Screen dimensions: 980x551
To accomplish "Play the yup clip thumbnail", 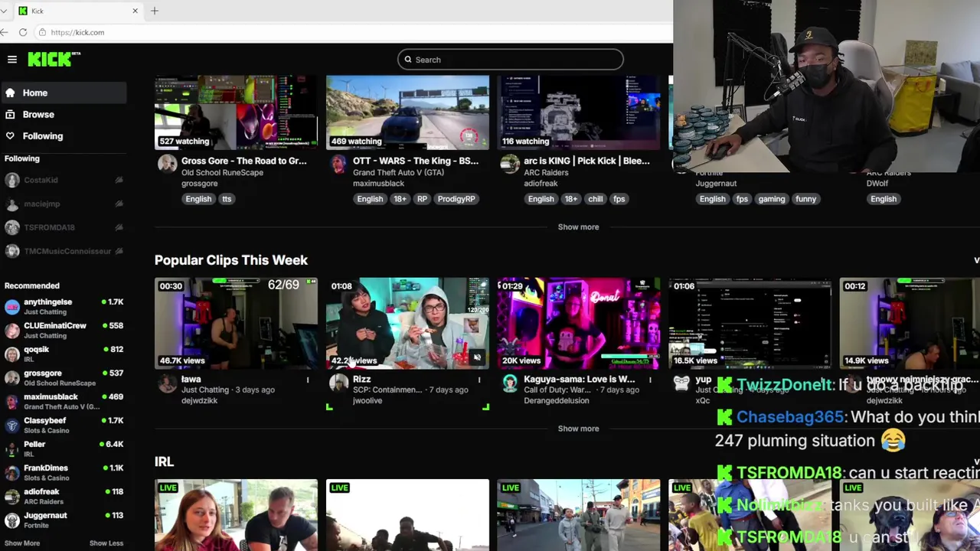I will tap(750, 323).
